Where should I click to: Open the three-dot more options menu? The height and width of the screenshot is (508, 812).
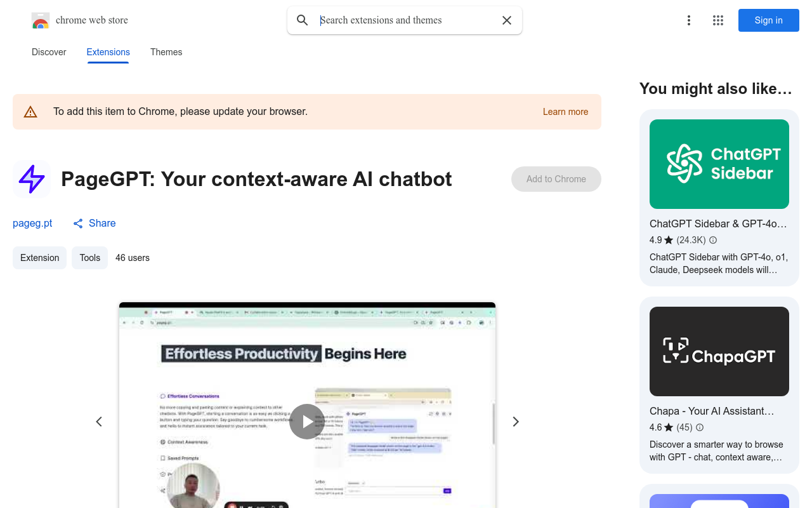(x=689, y=20)
